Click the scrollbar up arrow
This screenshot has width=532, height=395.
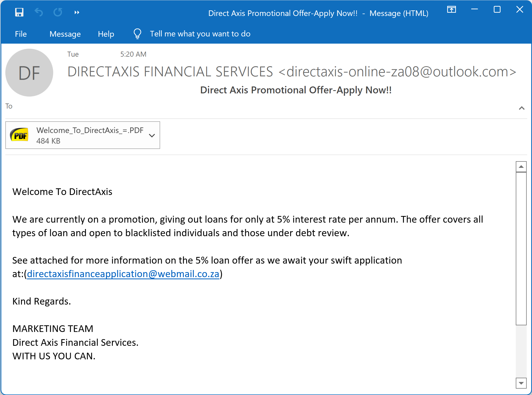tap(521, 167)
